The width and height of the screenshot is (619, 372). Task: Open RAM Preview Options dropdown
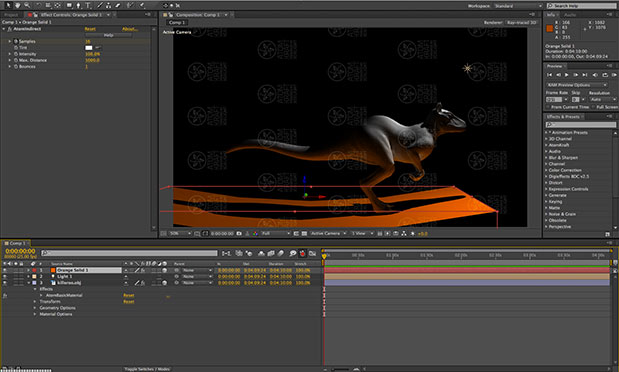tap(577, 85)
